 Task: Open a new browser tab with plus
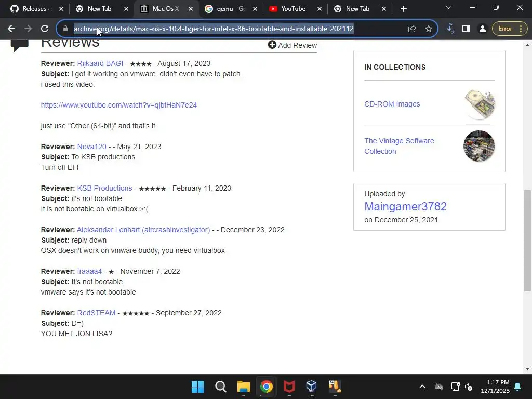(x=403, y=9)
